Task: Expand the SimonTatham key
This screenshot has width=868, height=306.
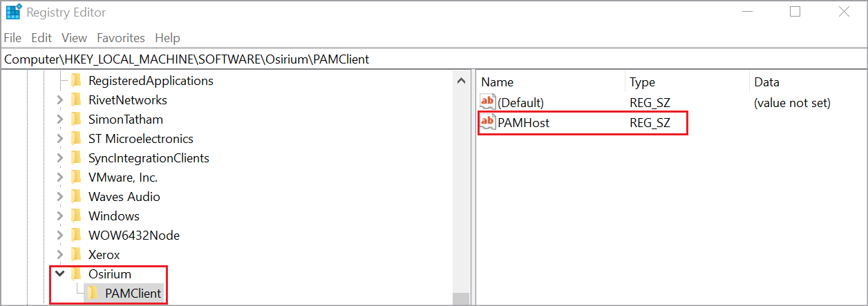Action: (60, 119)
